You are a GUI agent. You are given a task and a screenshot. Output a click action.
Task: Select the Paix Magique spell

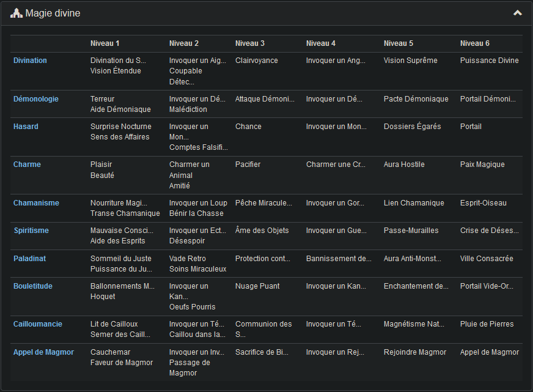pos(482,165)
